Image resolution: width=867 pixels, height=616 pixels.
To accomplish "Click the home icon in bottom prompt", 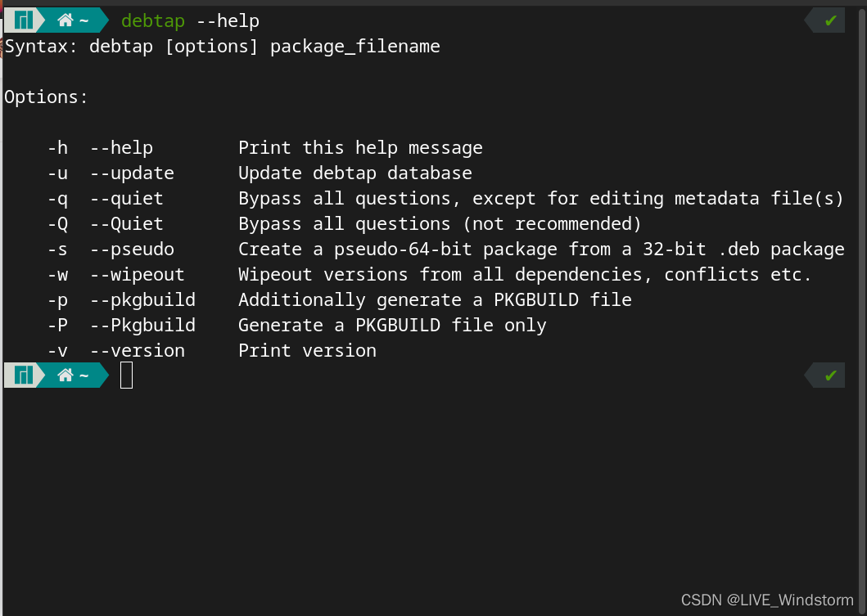I will pyautogui.click(x=65, y=375).
